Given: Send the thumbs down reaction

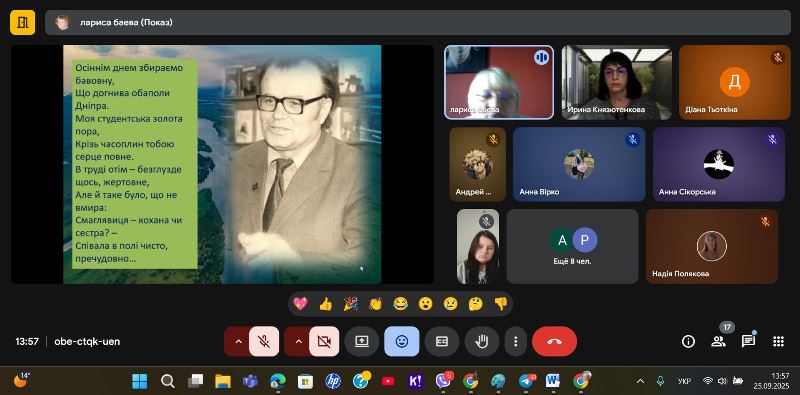Looking at the screenshot, I should tap(501, 304).
